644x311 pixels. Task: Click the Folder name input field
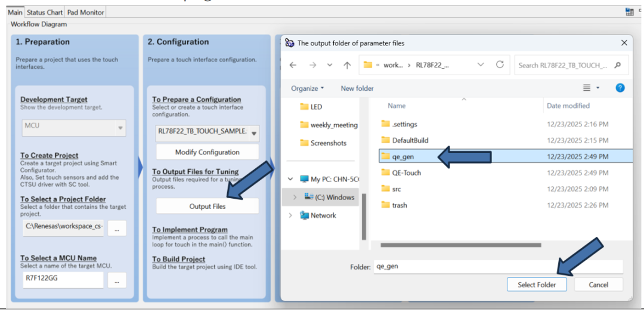498,266
